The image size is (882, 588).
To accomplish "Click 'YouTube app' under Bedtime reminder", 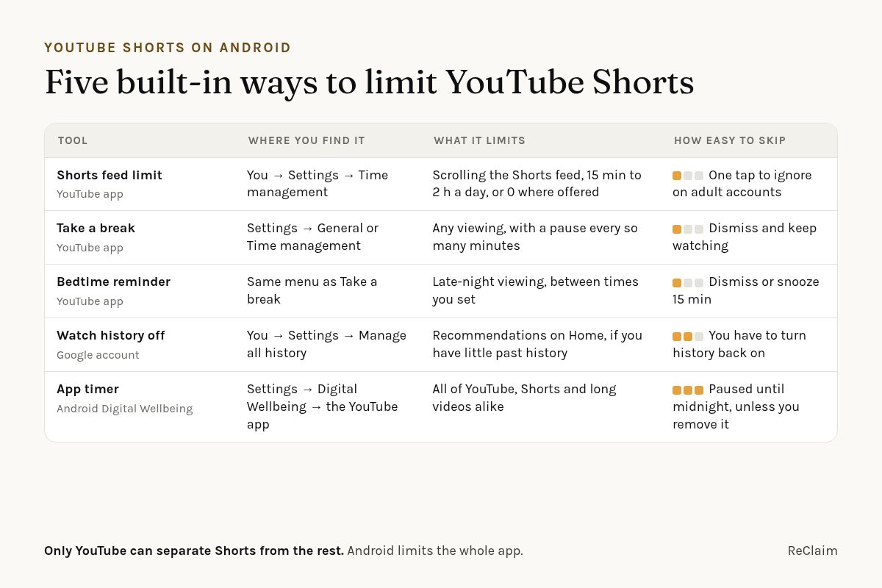I will tap(90, 301).
